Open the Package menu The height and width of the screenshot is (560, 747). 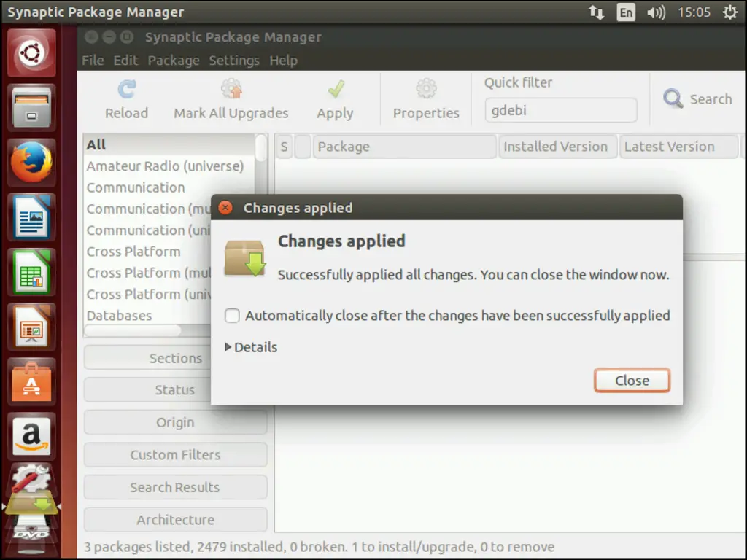[x=174, y=61]
